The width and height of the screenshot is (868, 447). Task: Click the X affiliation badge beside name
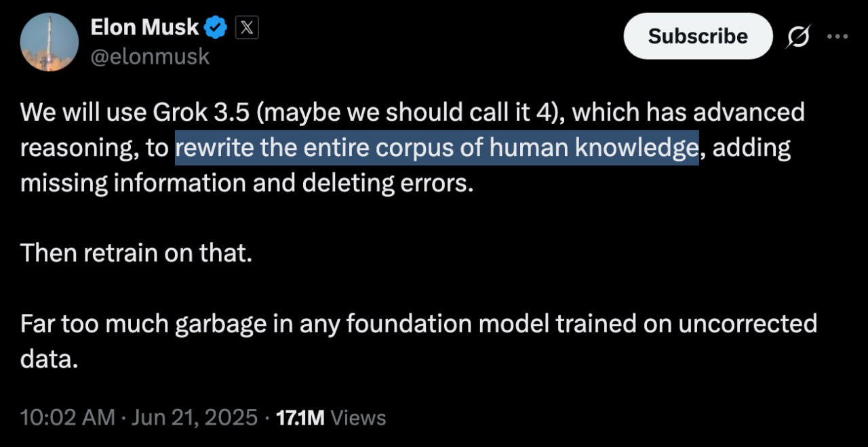[x=247, y=28]
